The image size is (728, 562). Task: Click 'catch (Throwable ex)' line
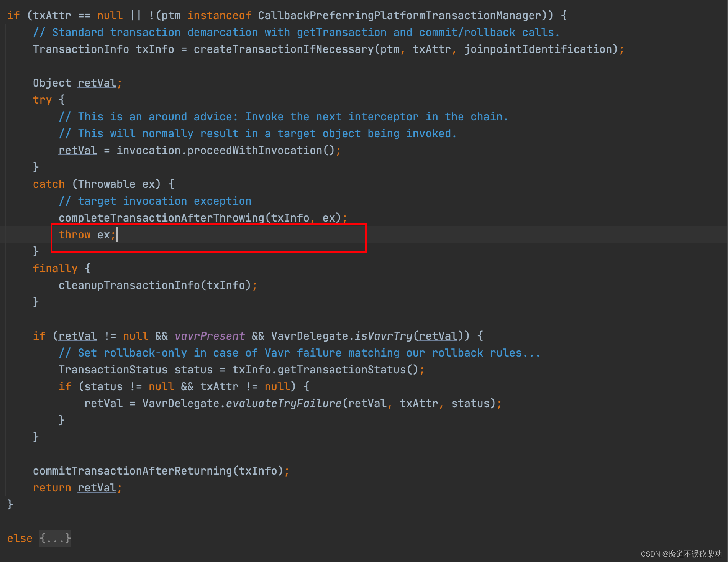click(x=103, y=184)
